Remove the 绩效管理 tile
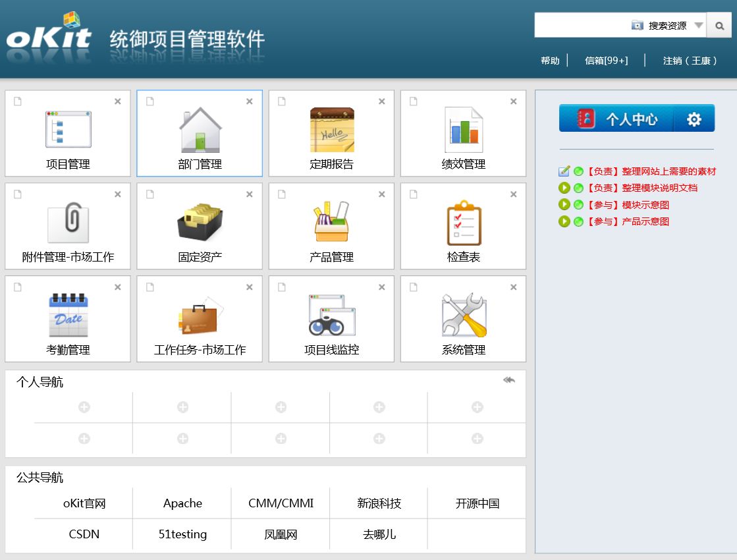This screenshot has height=560, width=737. click(x=513, y=101)
